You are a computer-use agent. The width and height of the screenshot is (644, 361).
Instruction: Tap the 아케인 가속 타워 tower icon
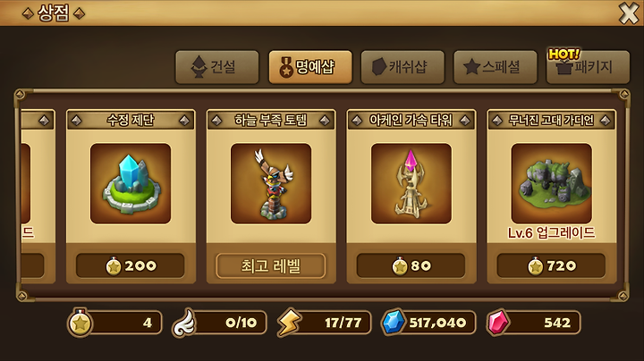click(411, 183)
